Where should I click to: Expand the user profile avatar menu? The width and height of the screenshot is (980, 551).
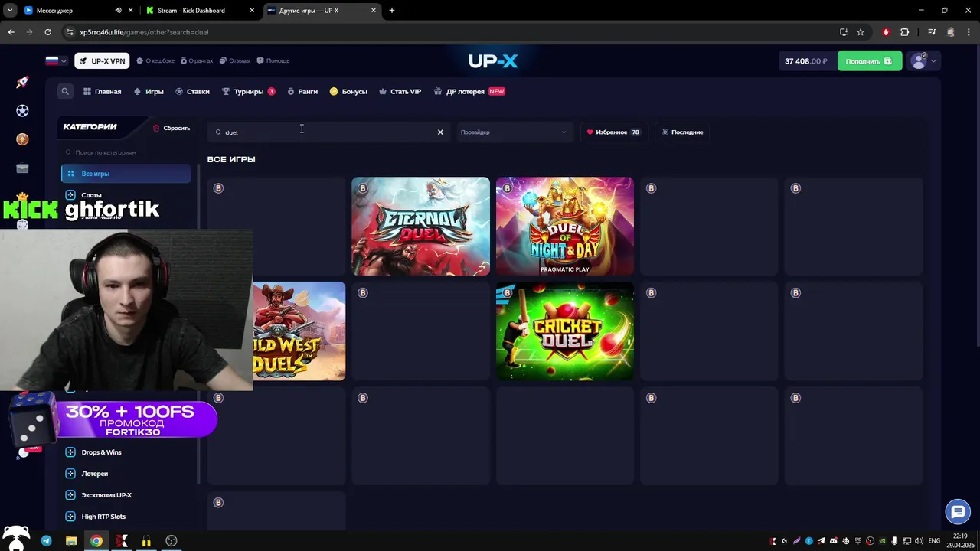click(x=923, y=61)
